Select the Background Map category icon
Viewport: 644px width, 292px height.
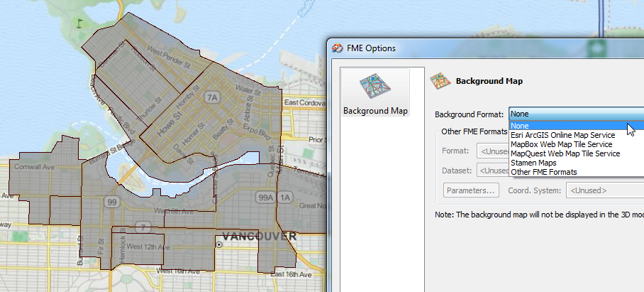click(x=375, y=92)
